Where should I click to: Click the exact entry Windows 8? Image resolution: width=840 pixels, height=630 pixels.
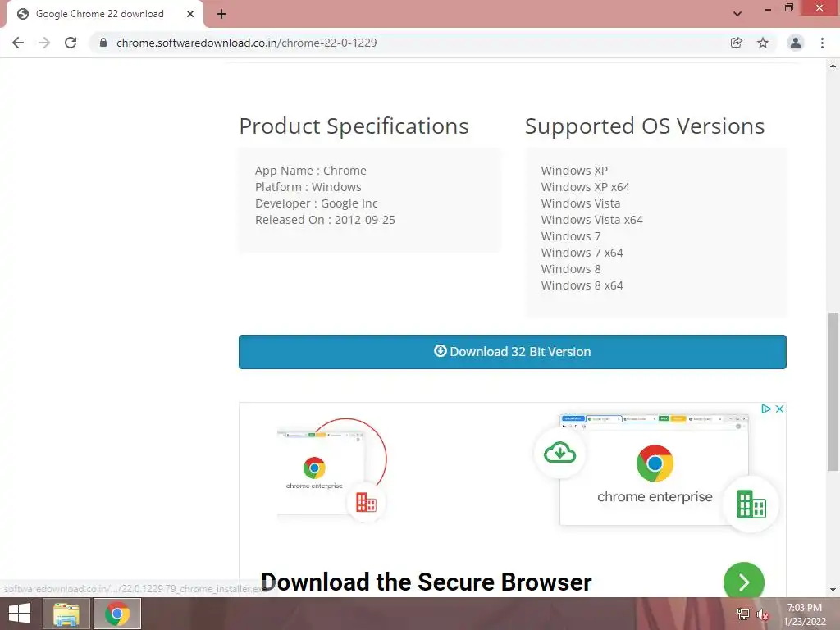coord(571,269)
